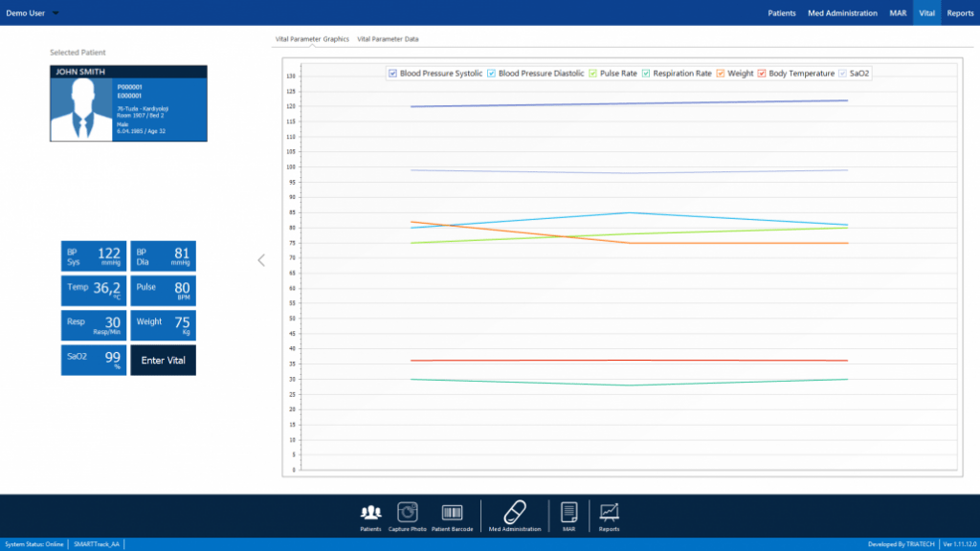Select the Vital Parameter Graphics tab

click(x=312, y=39)
